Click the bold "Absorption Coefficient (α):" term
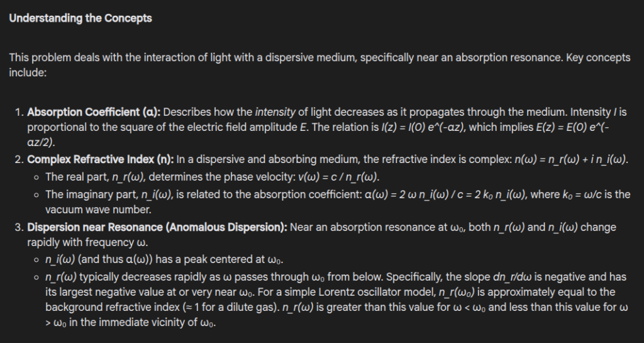This screenshot has width=644, height=343. (94, 112)
